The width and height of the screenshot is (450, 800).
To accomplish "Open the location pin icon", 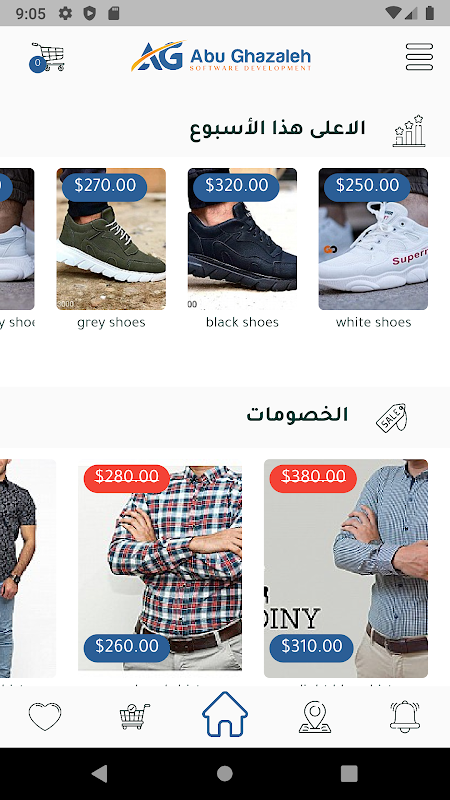I will (x=315, y=716).
